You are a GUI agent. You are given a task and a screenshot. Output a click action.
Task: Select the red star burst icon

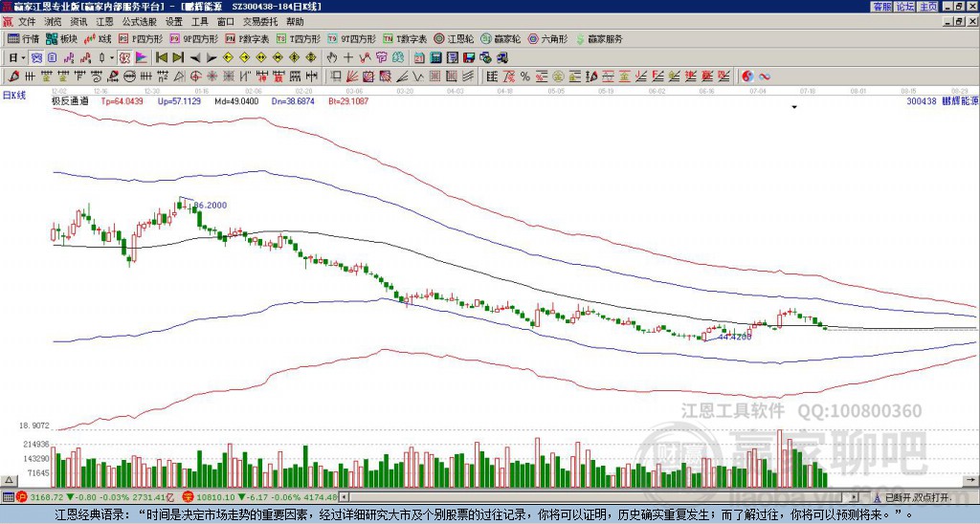click(x=212, y=76)
